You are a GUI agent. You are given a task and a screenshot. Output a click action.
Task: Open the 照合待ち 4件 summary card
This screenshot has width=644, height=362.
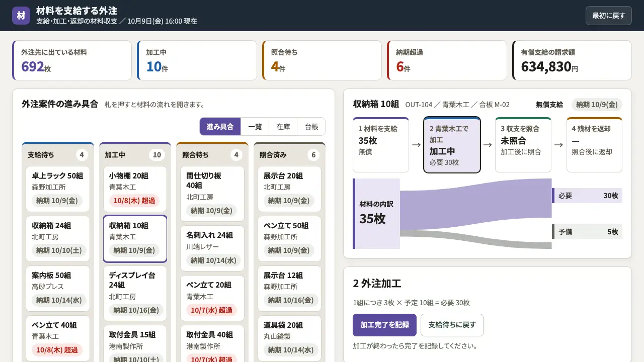(321, 60)
